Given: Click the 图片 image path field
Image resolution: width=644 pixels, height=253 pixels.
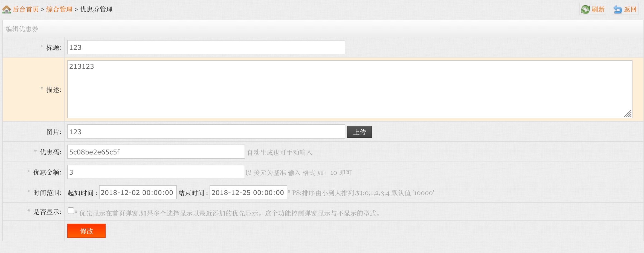Looking at the screenshot, I should click(206, 132).
